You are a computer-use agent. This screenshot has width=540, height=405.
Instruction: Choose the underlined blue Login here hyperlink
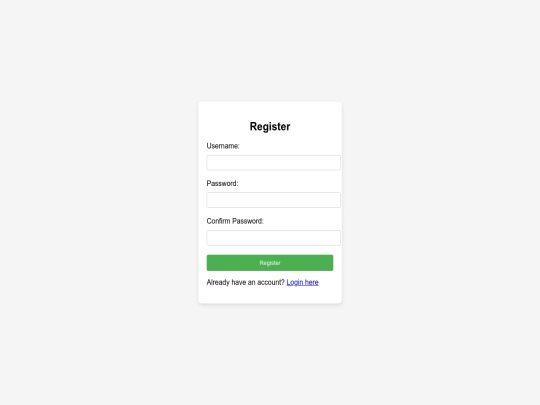pyautogui.click(x=302, y=282)
